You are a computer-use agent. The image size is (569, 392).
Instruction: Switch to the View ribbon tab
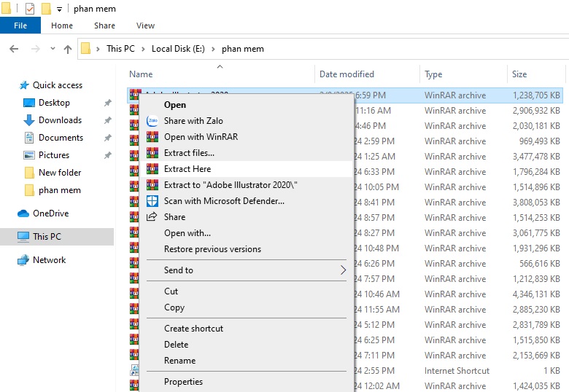145,26
